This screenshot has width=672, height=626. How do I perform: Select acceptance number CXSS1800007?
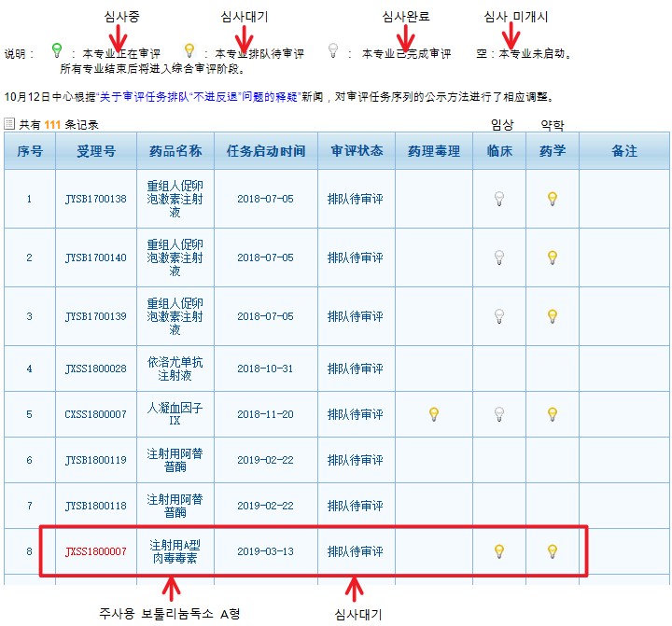click(95, 414)
